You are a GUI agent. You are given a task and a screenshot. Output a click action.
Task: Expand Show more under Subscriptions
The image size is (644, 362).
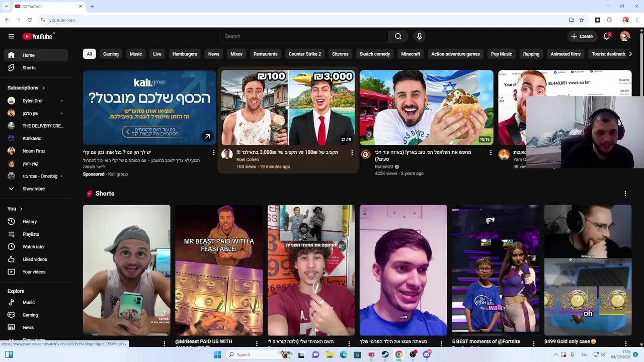[35, 189]
